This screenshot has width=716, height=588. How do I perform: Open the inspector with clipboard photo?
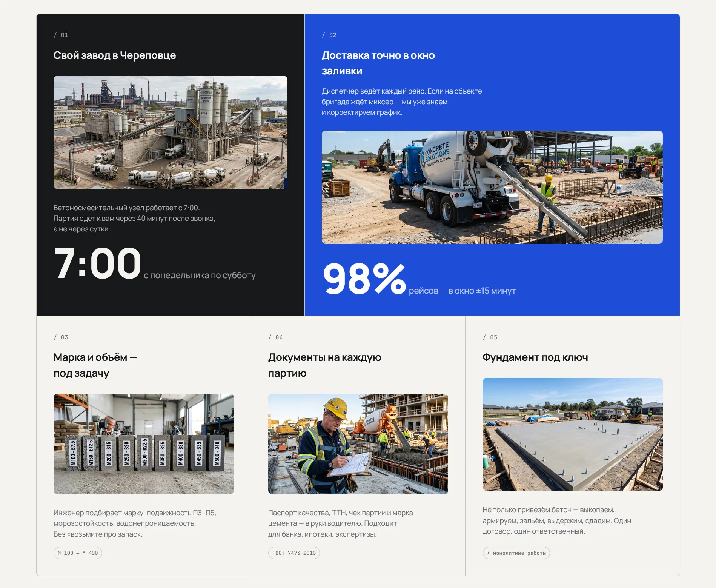[x=358, y=444]
